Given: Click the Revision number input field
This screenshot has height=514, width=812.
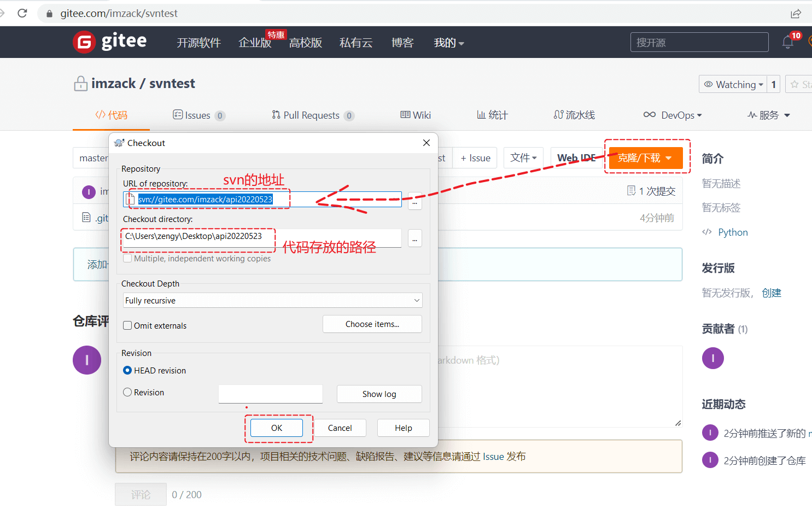Looking at the screenshot, I should point(270,394).
